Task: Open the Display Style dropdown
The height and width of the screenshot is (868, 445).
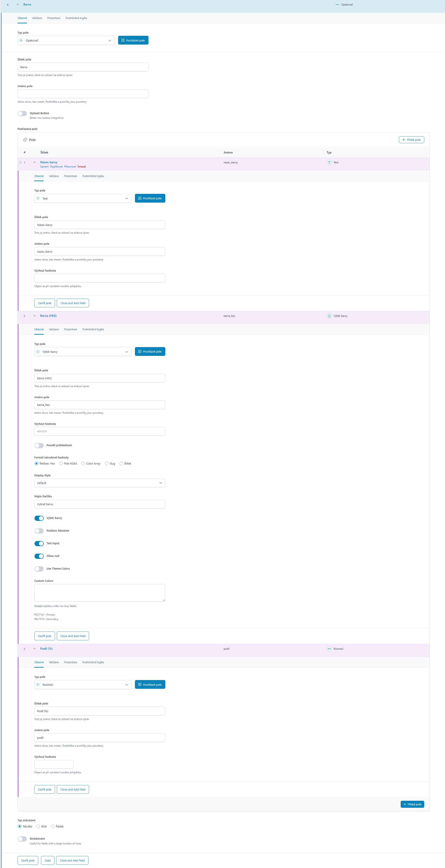Action: point(99,483)
